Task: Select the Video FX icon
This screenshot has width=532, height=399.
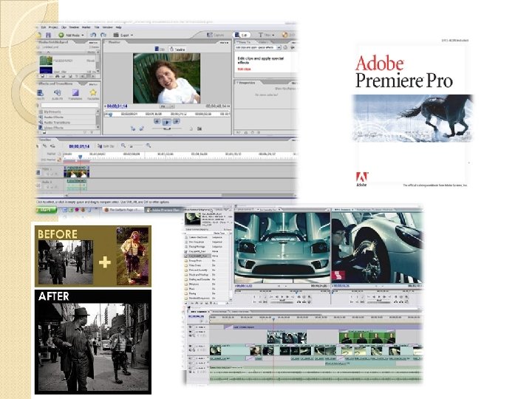Action: [x=40, y=92]
